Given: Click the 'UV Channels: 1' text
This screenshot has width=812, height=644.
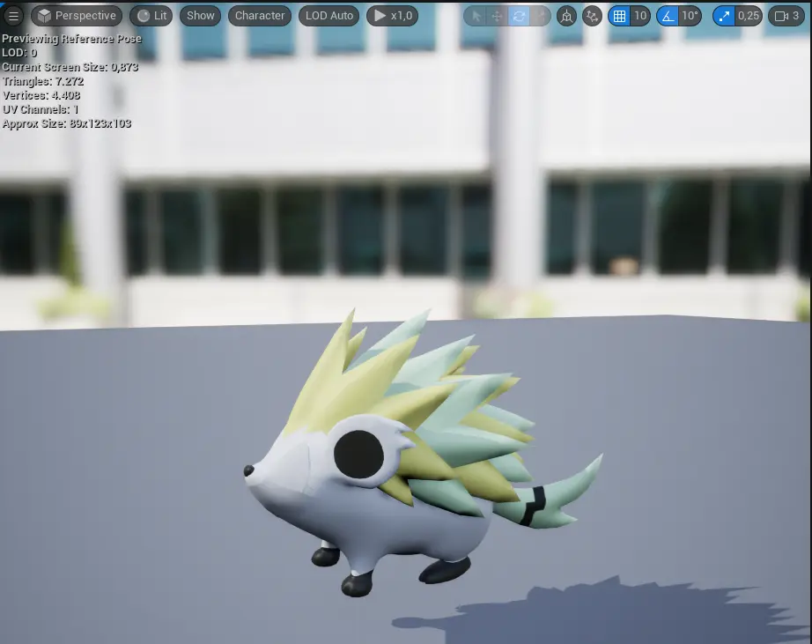Looking at the screenshot, I should pos(41,109).
